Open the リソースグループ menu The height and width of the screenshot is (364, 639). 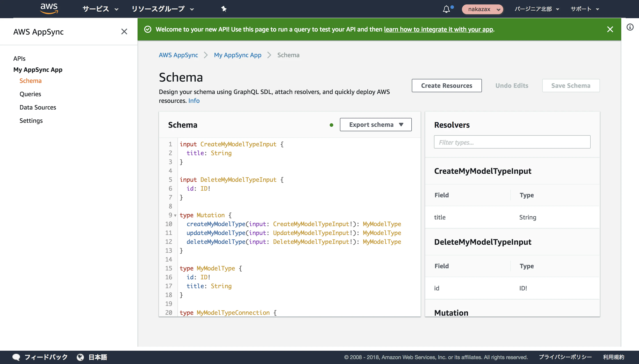163,9
